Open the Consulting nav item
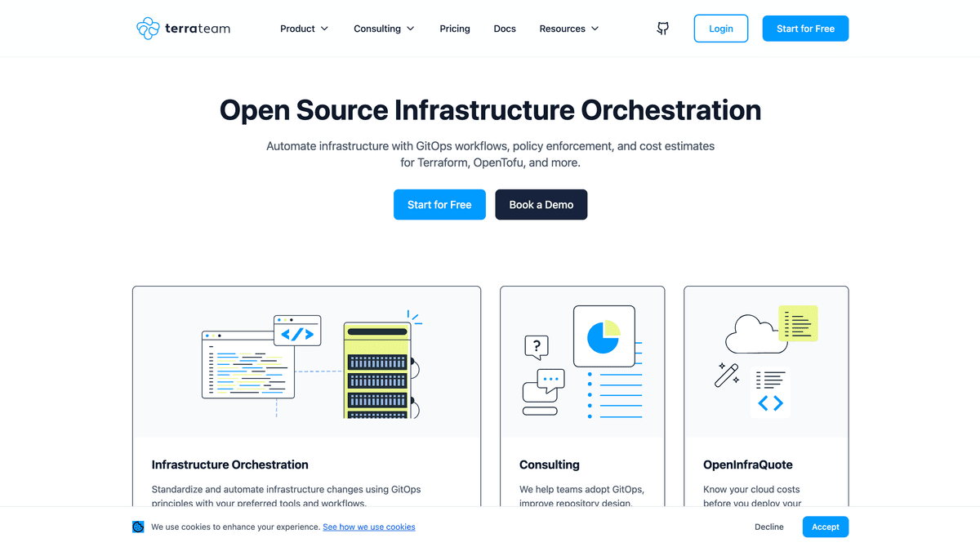The image size is (980, 547). [385, 29]
